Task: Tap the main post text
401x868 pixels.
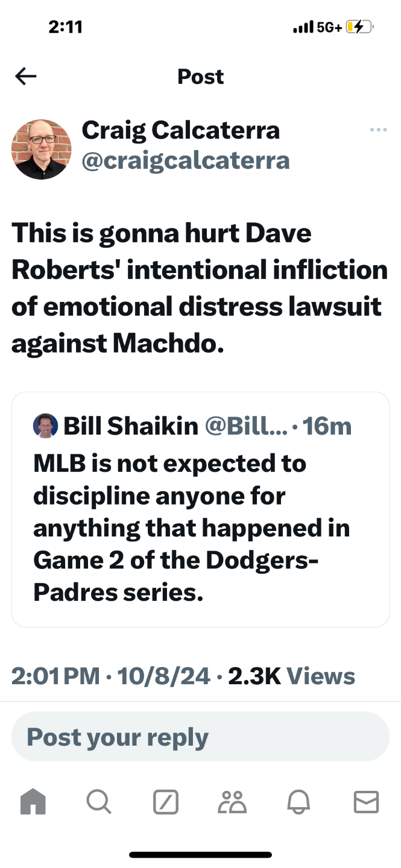Action: (199, 288)
